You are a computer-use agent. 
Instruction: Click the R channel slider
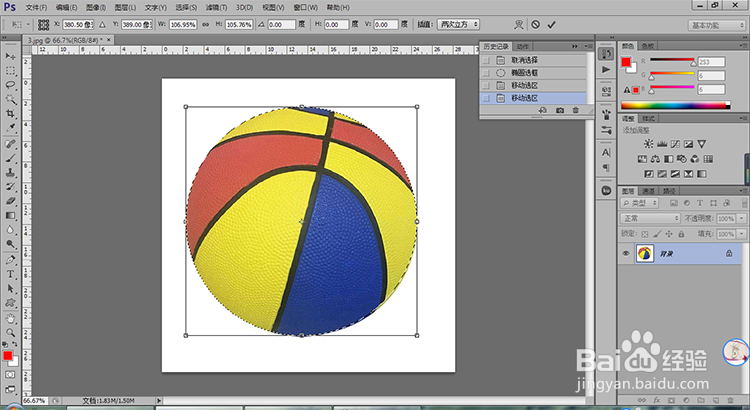(x=672, y=62)
